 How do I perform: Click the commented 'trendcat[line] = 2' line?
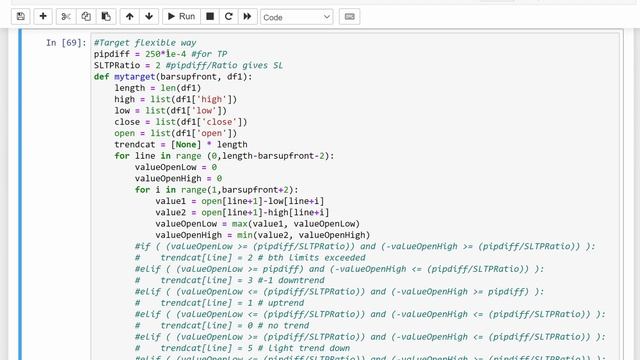(x=250, y=258)
